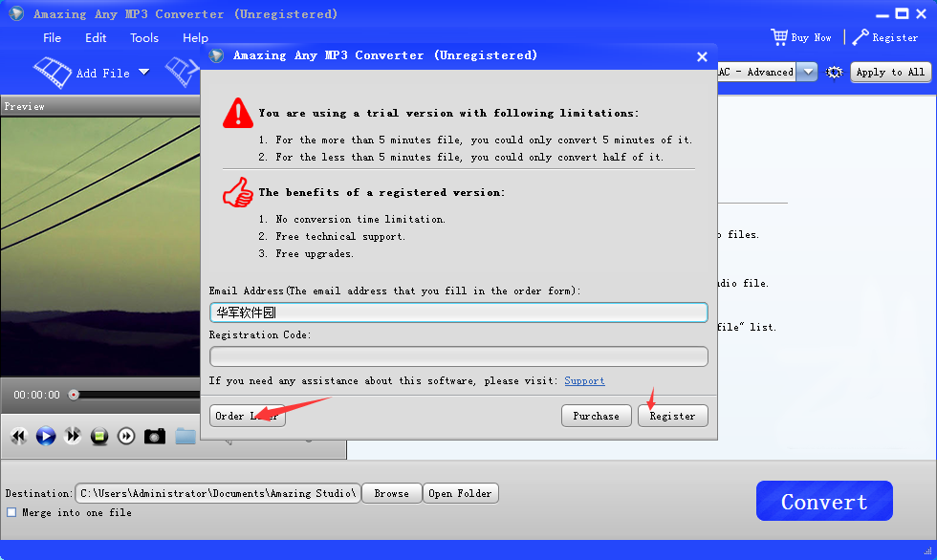This screenshot has height=560, width=937.
Task: Click the fast-forward playback icon
Action: [x=73, y=436]
